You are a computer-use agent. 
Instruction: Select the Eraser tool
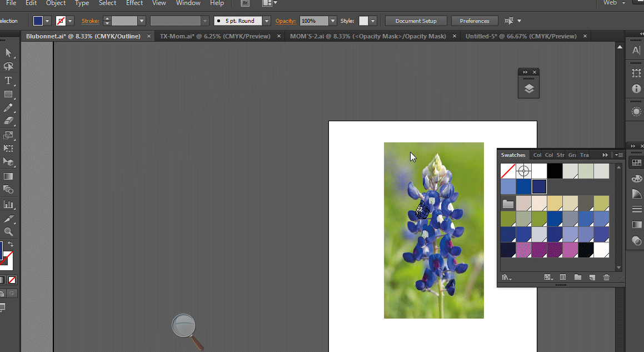[8, 121]
